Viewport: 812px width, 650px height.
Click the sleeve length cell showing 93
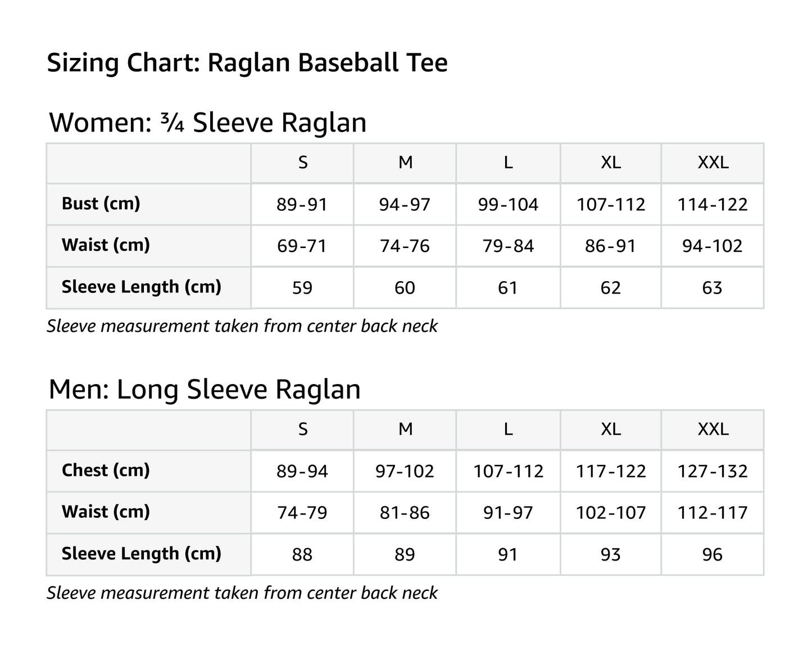point(611,555)
